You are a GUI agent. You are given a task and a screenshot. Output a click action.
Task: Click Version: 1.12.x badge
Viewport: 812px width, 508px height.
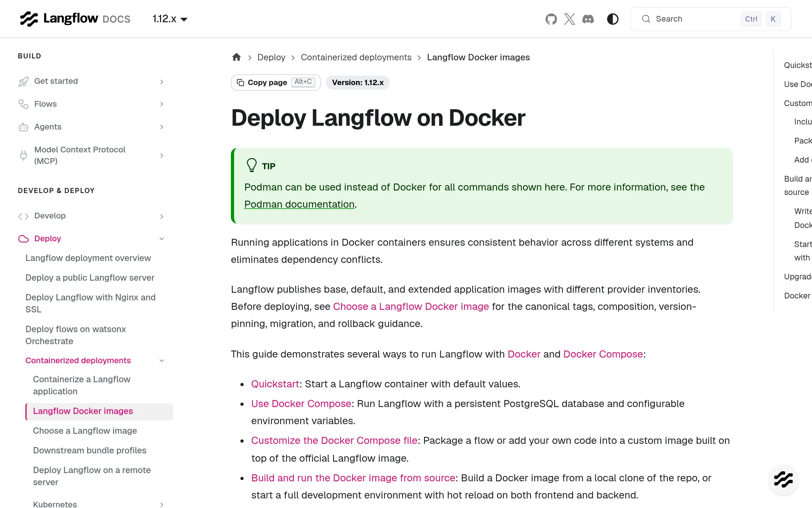point(358,83)
